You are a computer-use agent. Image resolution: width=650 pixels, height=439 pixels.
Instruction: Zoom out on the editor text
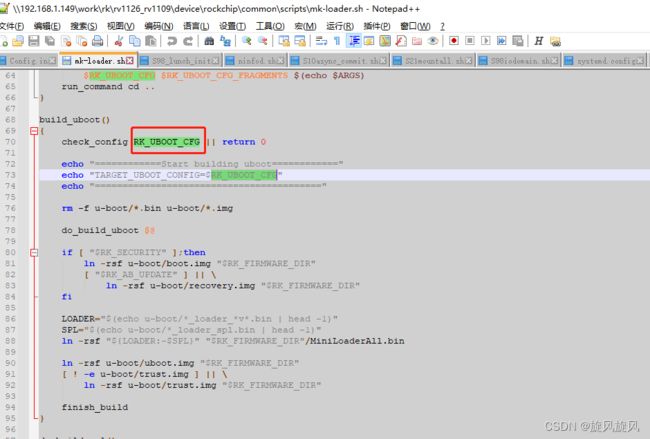tap(262, 41)
